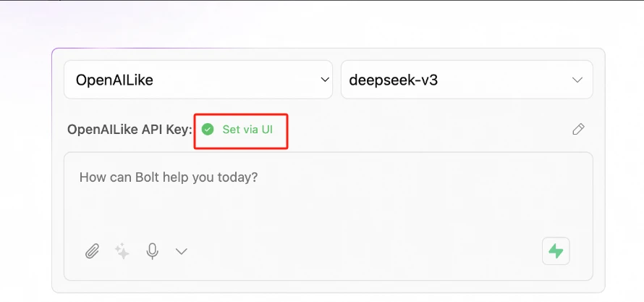Image resolution: width=644 pixels, height=302 pixels.
Task: Click the green checkmark status icon
Action: [208, 130]
